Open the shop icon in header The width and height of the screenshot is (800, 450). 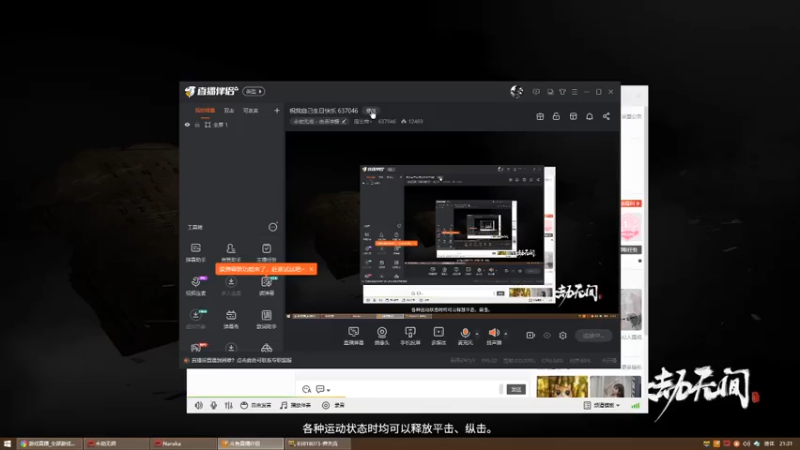click(x=573, y=116)
